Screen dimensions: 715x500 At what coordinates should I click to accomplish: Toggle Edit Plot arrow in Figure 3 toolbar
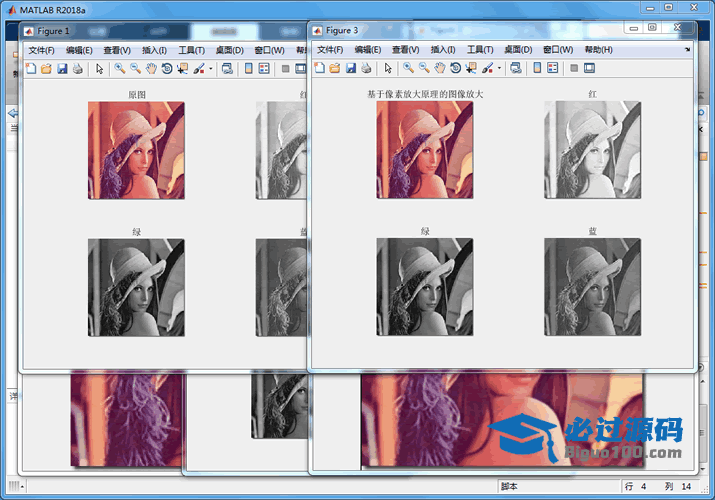click(x=387, y=68)
